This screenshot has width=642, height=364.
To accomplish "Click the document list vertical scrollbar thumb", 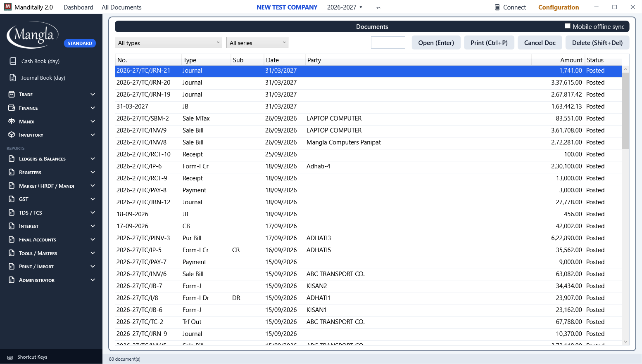I will (x=625, y=111).
